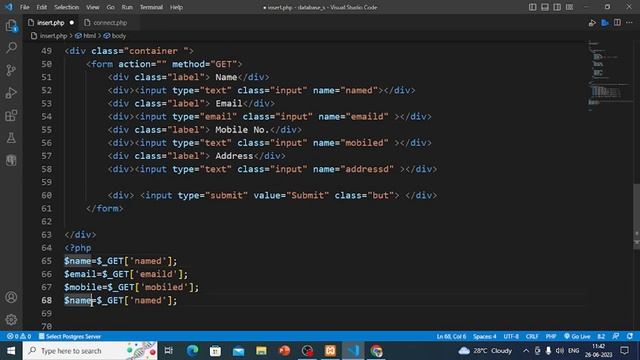Click line number 60 in the gutter
640x360 pixels.
click(47, 195)
